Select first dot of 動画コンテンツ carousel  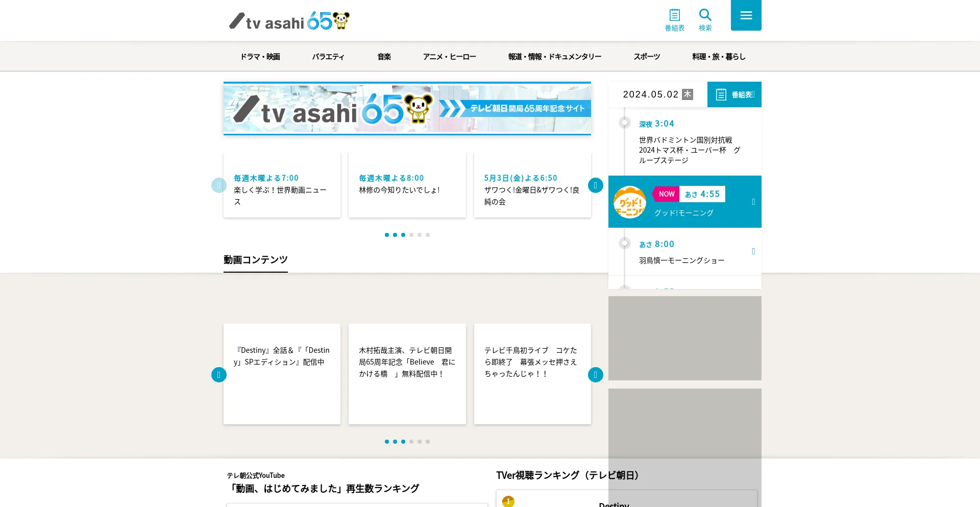click(387, 442)
